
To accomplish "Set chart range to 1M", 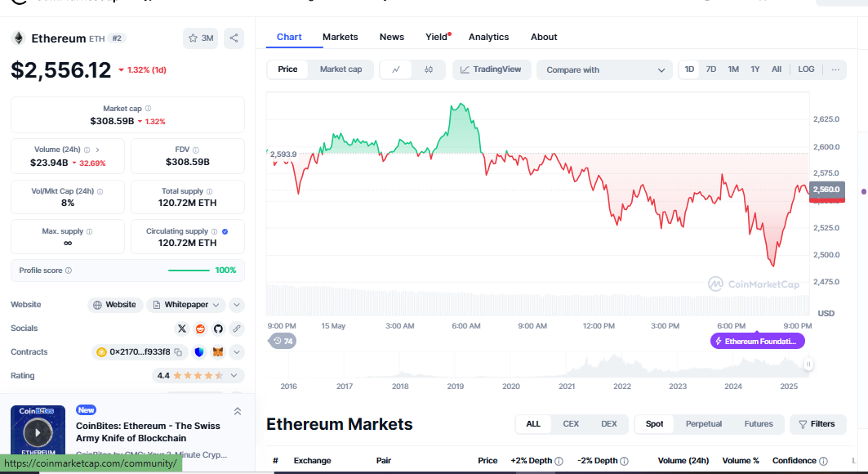I will pos(733,69).
